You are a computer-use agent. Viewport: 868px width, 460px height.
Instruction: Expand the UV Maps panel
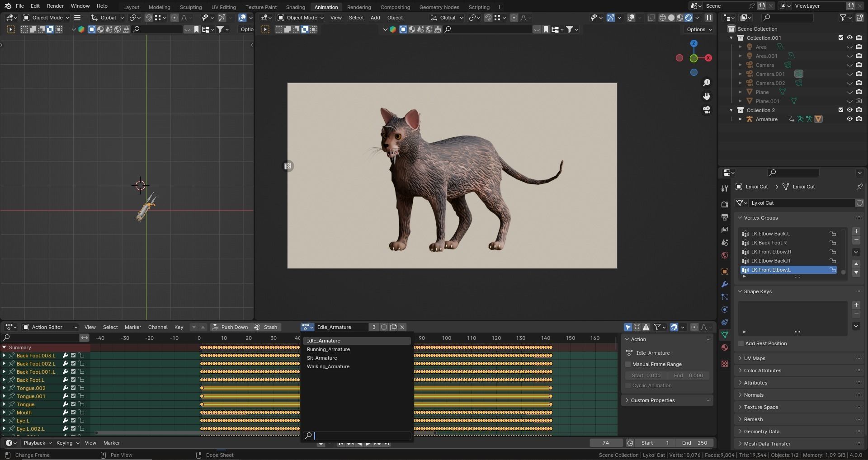click(755, 358)
